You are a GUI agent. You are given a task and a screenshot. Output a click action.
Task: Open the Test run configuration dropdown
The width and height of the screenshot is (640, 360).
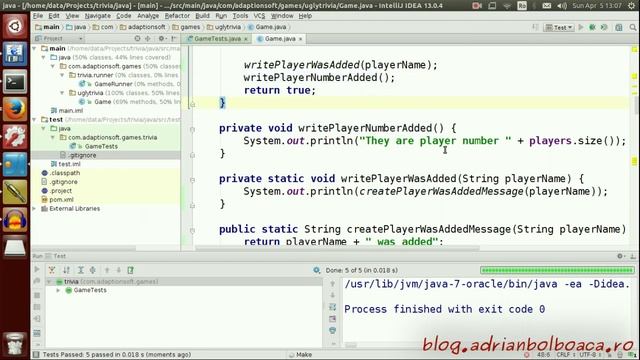pyautogui.click(x=559, y=27)
